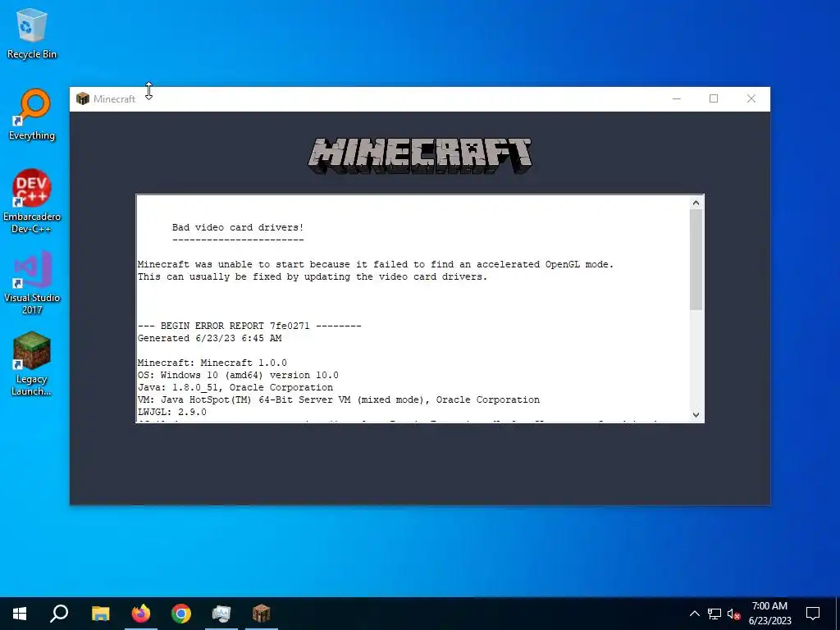840x630 pixels.
Task: Open File Explorer from the taskbar
Action: tap(100, 614)
